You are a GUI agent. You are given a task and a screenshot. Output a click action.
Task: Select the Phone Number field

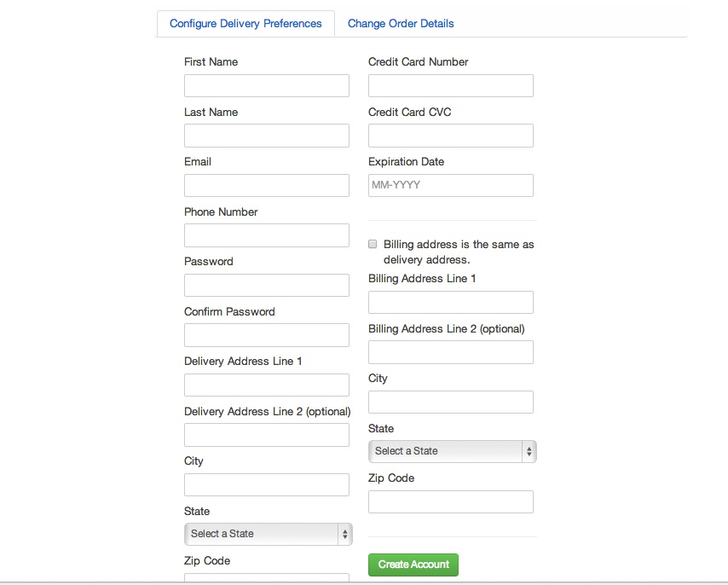click(x=267, y=235)
